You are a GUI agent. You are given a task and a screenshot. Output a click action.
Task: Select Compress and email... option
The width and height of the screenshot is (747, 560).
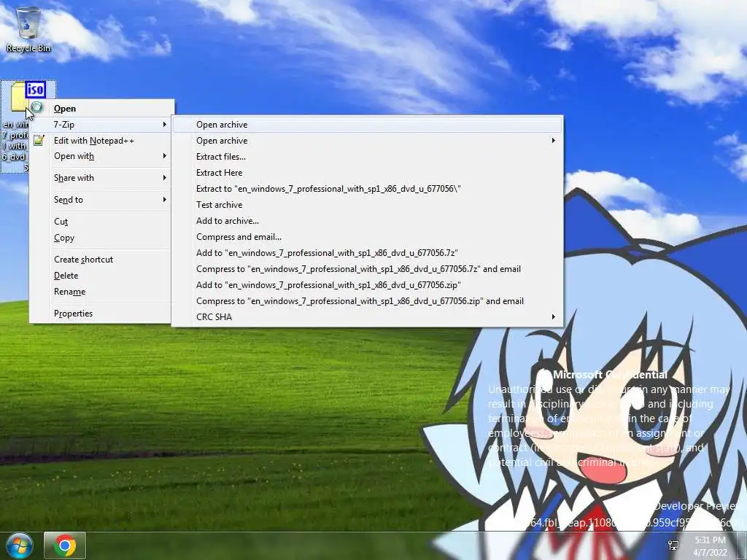(x=367, y=237)
